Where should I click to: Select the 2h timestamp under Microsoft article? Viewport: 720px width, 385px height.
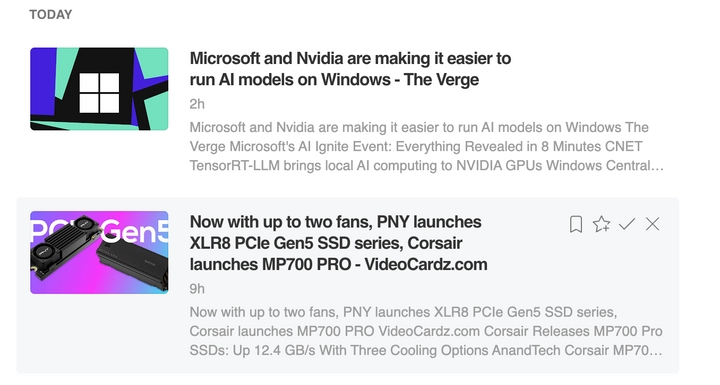[197, 104]
